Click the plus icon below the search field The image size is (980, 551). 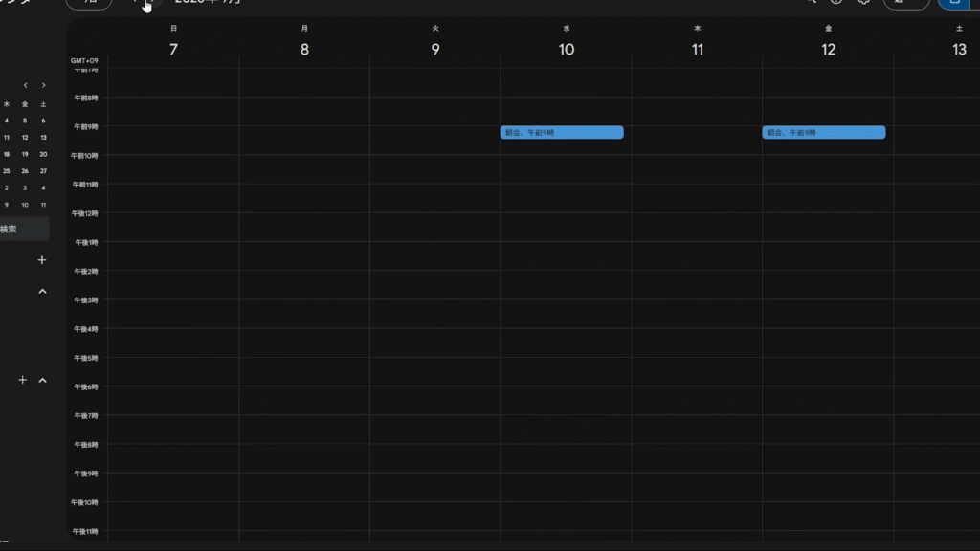coord(41,260)
